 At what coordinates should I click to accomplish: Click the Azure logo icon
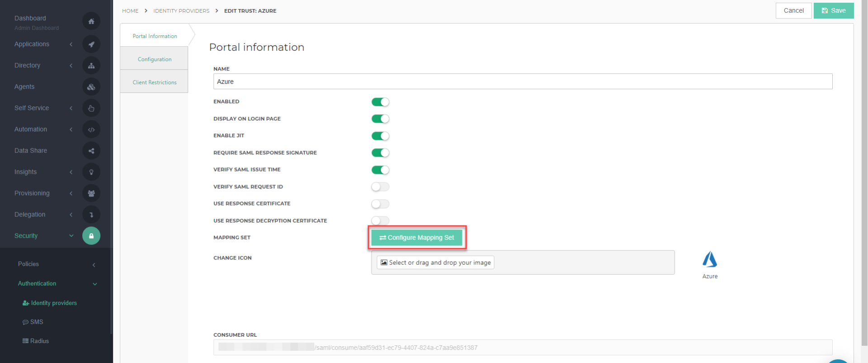(x=710, y=259)
